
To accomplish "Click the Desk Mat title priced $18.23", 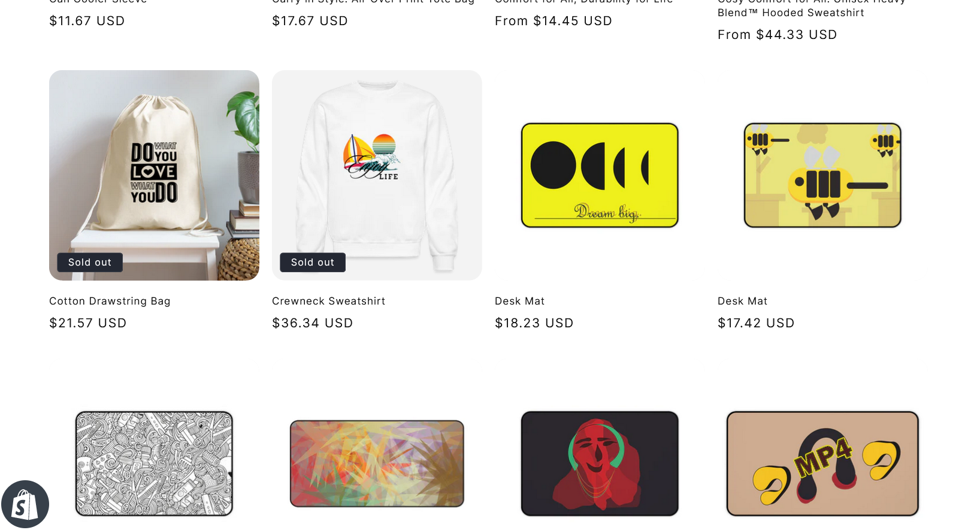I will 519,301.
